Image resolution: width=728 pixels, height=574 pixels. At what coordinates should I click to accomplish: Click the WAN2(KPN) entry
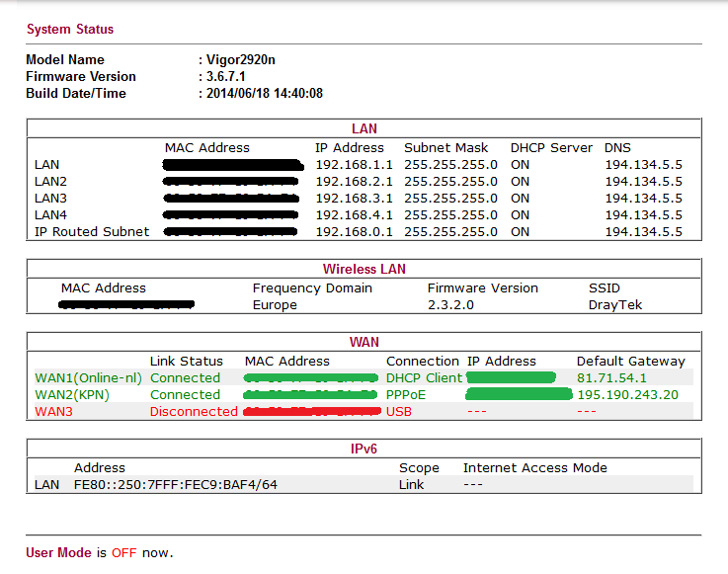[x=72, y=395]
